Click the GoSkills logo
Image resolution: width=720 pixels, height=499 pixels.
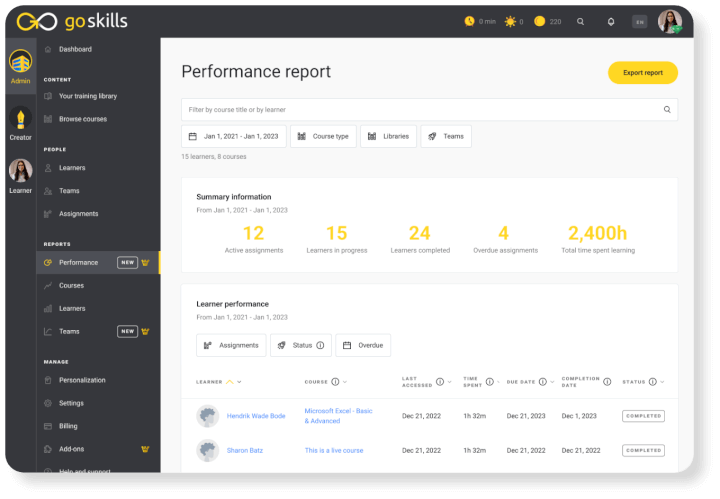(72, 21)
